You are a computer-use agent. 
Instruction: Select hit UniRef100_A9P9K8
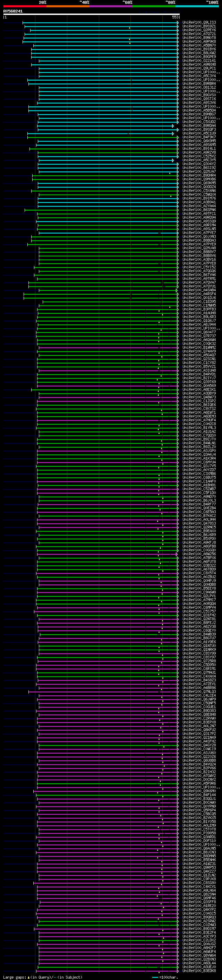click(x=199, y=41)
